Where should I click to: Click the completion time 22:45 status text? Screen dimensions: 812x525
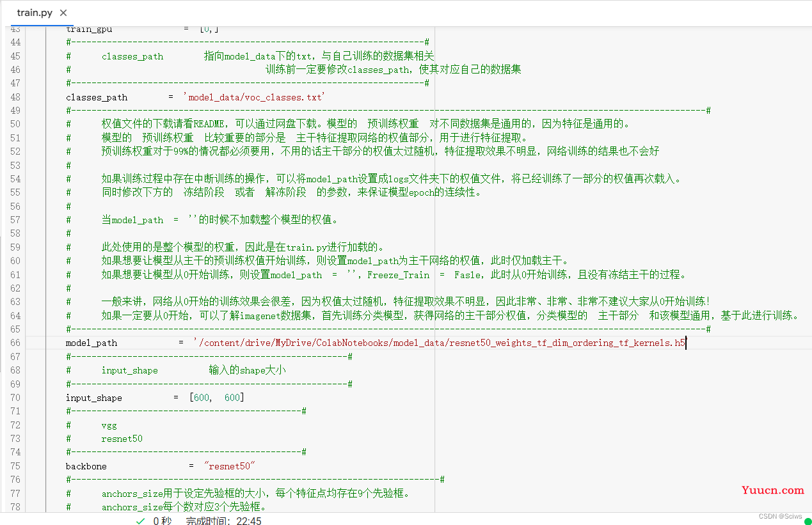pyautogui.click(x=223, y=521)
